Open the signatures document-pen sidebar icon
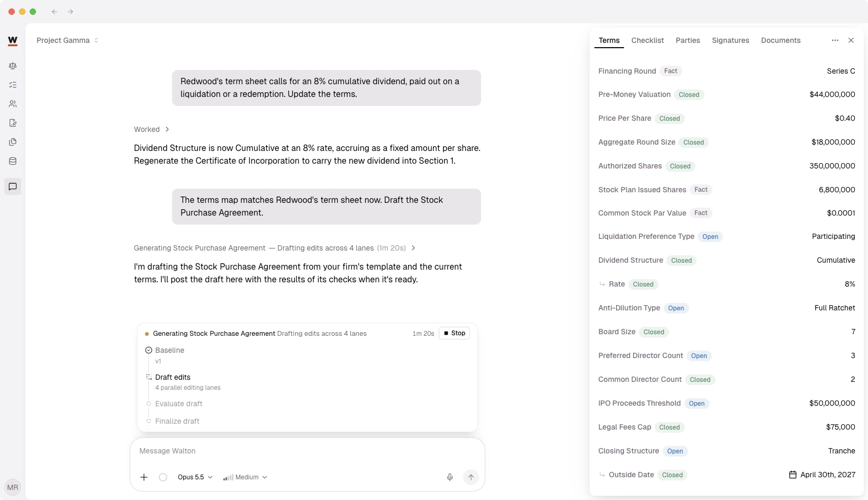 [x=13, y=123]
